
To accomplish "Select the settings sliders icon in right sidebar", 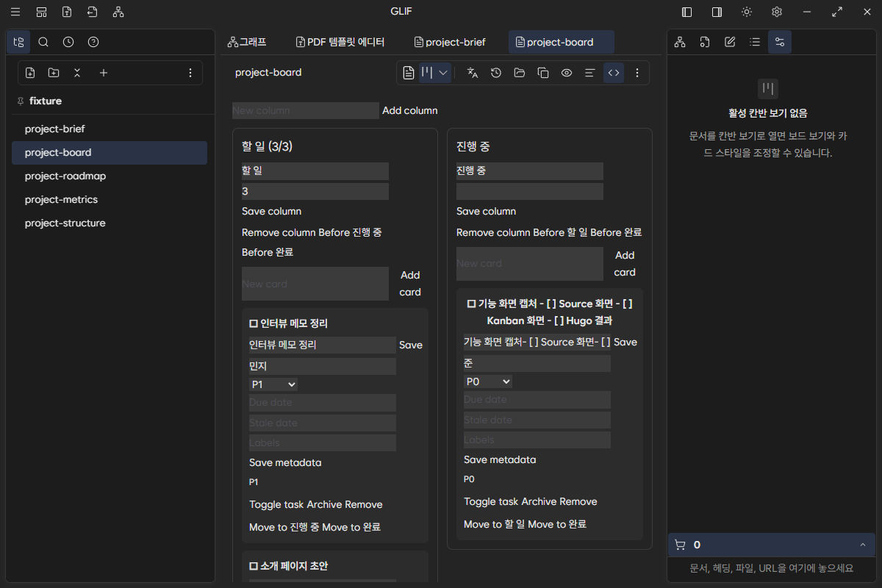I will (780, 42).
